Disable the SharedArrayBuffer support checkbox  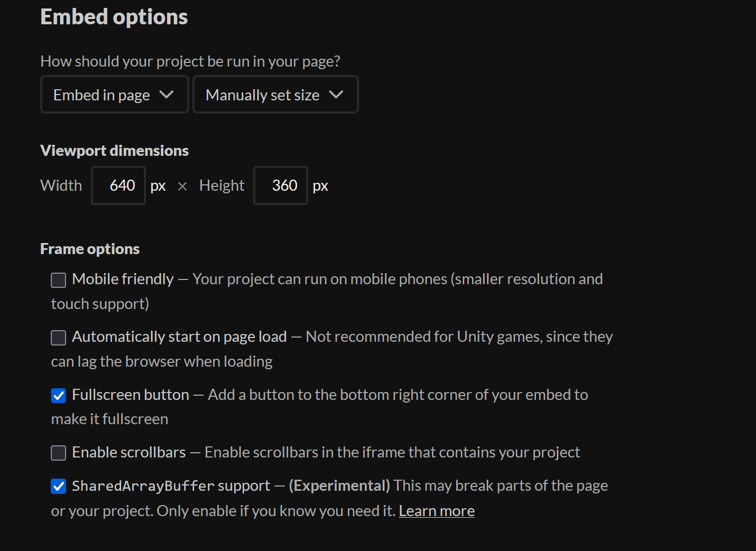[59, 487]
